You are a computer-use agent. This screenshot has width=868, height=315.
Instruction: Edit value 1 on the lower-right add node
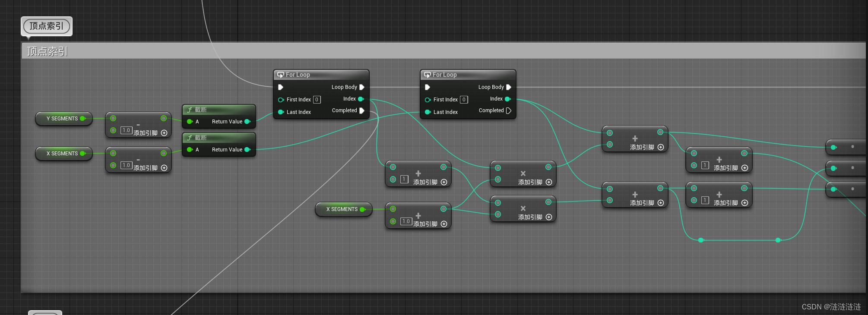click(705, 200)
